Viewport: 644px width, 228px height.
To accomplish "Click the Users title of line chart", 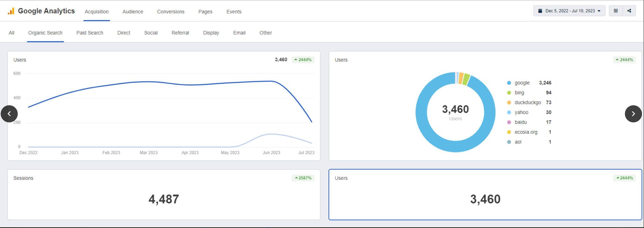I will click(x=20, y=60).
